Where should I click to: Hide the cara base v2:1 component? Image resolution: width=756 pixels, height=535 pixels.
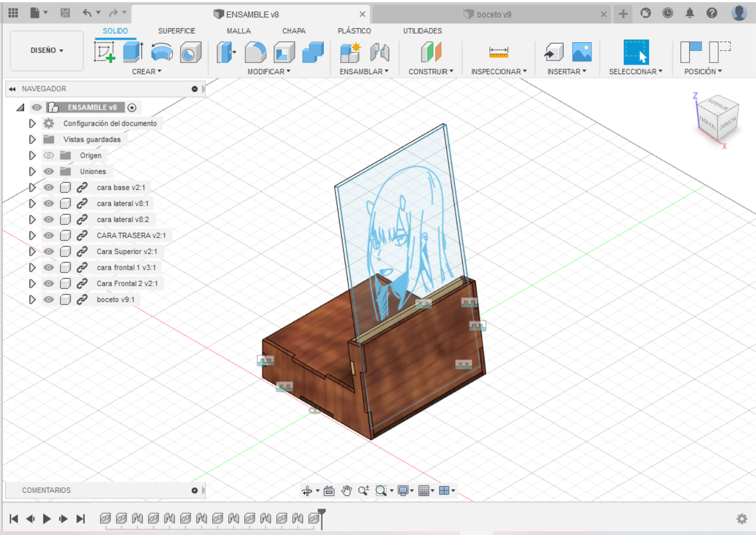[x=49, y=187]
